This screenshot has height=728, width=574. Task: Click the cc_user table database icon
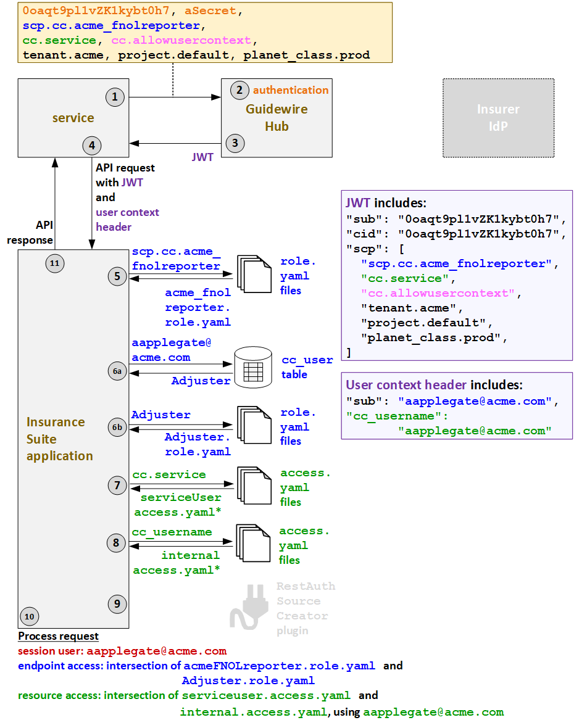[253, 366]
